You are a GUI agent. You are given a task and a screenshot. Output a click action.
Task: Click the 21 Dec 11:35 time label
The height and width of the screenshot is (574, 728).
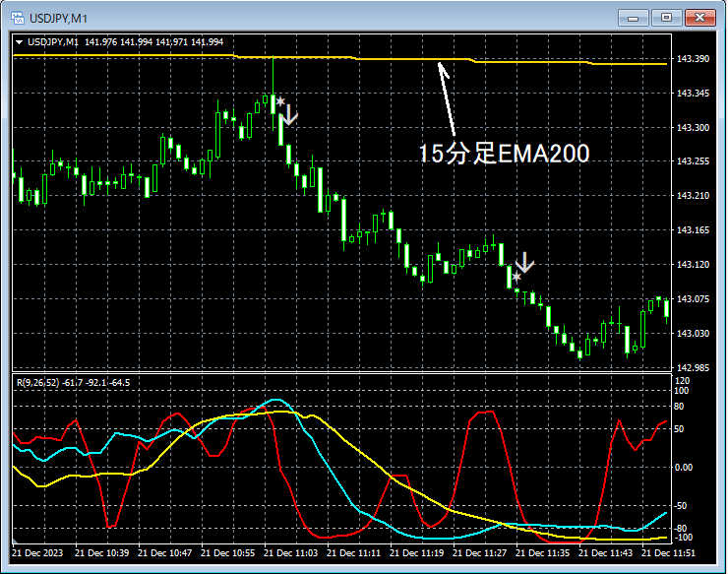543,553
